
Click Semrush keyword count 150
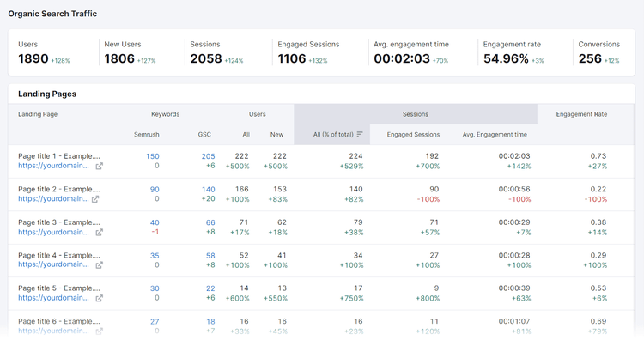152,156
